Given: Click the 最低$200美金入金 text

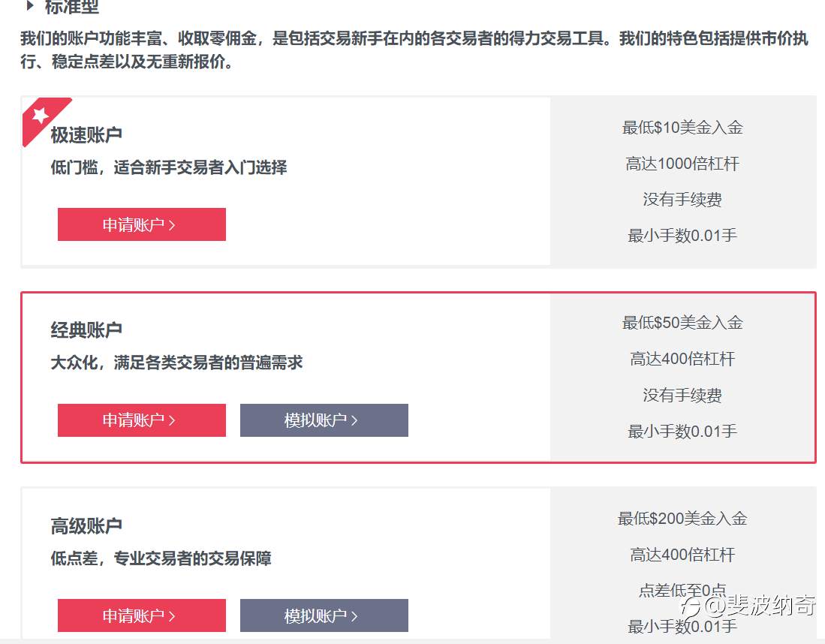Looking at the screenshot, I should point(682,518).
